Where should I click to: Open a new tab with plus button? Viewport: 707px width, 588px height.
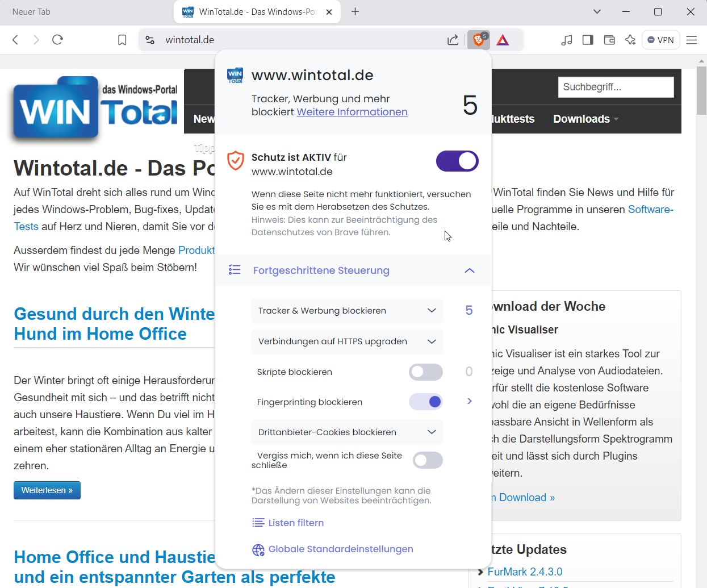point(355,11)
